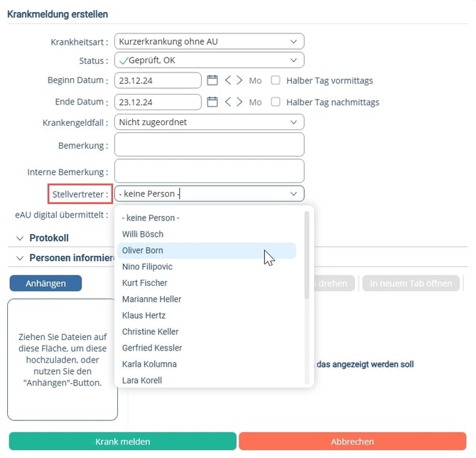Enable Halber Tag vormittags checkbox
The height and width of the screenshot is (458, 476).
tap(276, 80)
